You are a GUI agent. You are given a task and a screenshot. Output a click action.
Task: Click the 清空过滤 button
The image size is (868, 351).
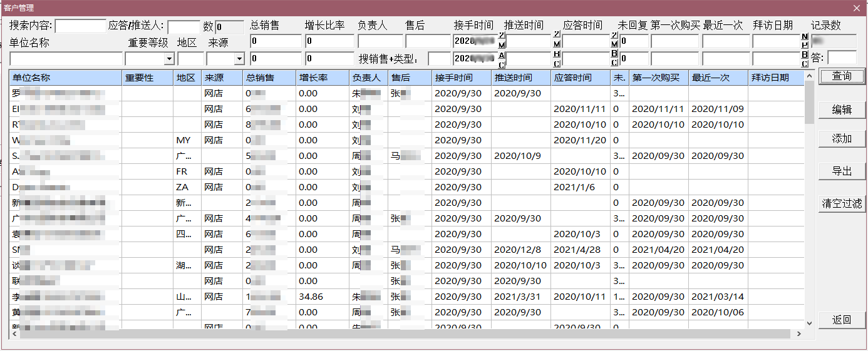click(x=842, y=203)
